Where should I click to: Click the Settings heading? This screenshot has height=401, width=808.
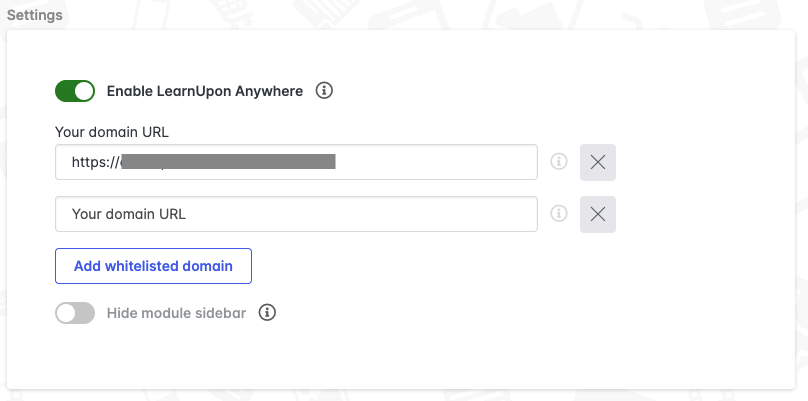click(34, 16)
